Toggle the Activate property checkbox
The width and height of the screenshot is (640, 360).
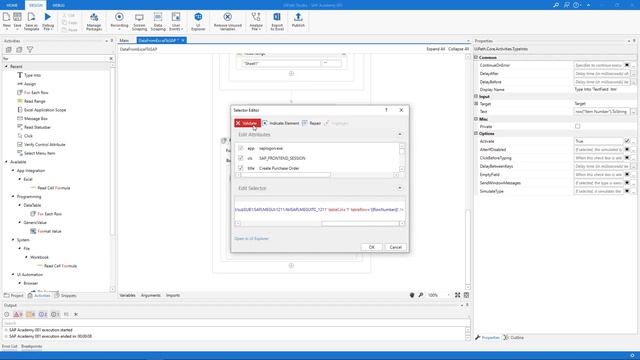pyautogui.click(x=627, y=141)
